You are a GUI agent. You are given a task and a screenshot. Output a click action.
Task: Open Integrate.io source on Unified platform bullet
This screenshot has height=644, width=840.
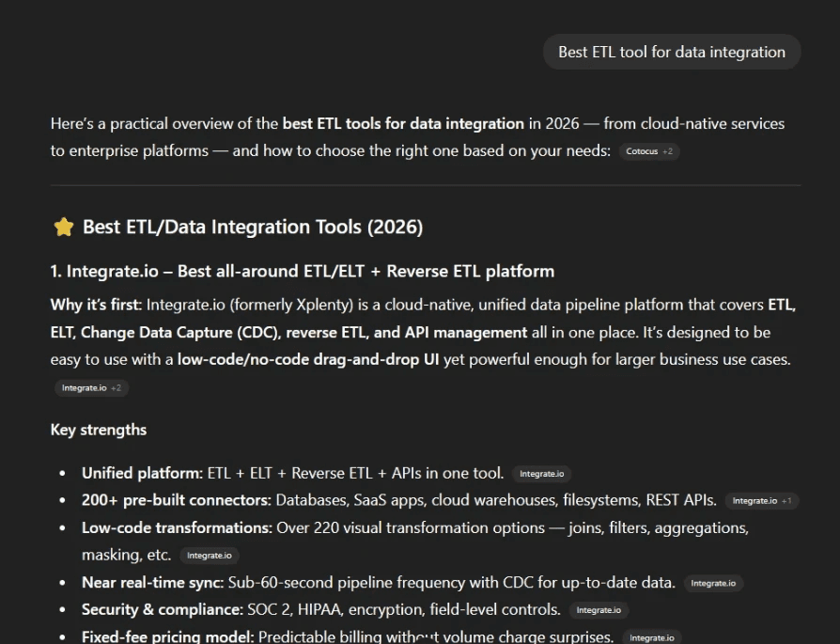[542, 473]
